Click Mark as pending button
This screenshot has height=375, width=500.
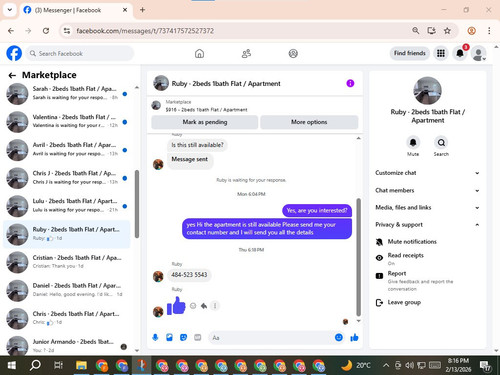205,122
